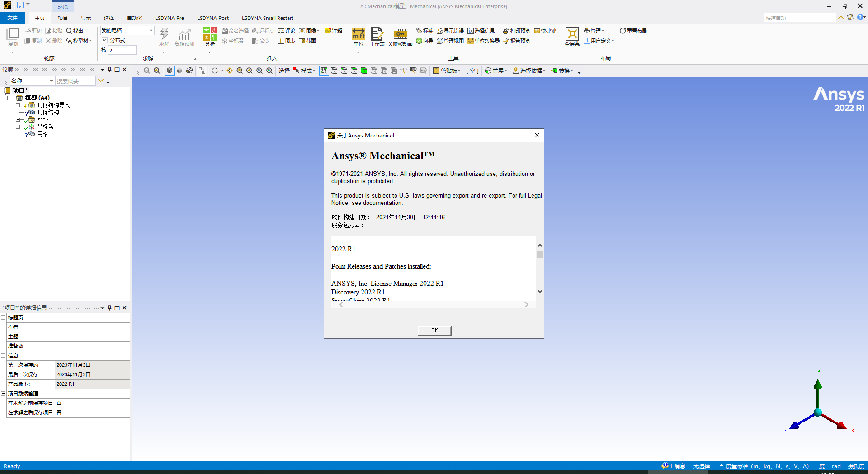868x474 pixels.
Task: Open the 单位转换器 unit converter
Action: pyautogui.click(x=483, y=41)
